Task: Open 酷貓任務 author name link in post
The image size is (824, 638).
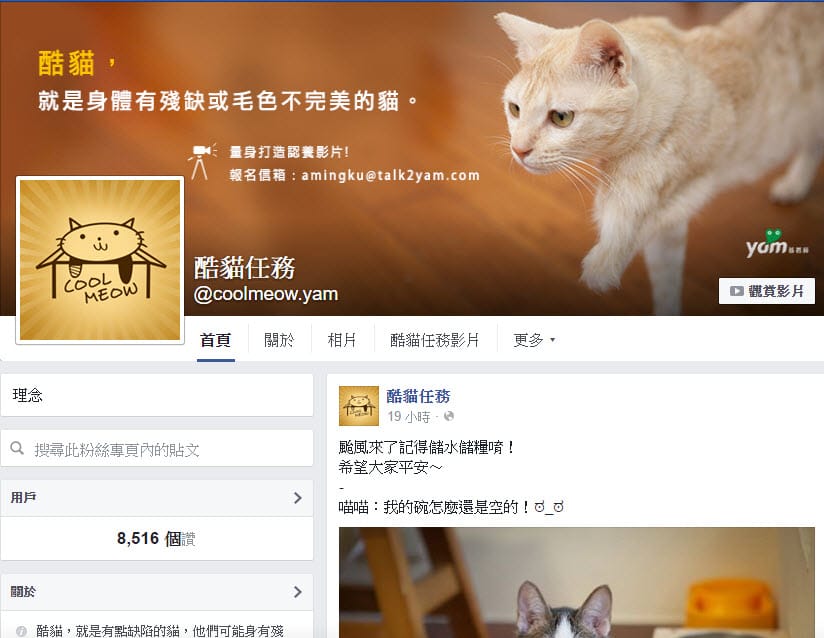Action: pos(418,396)
